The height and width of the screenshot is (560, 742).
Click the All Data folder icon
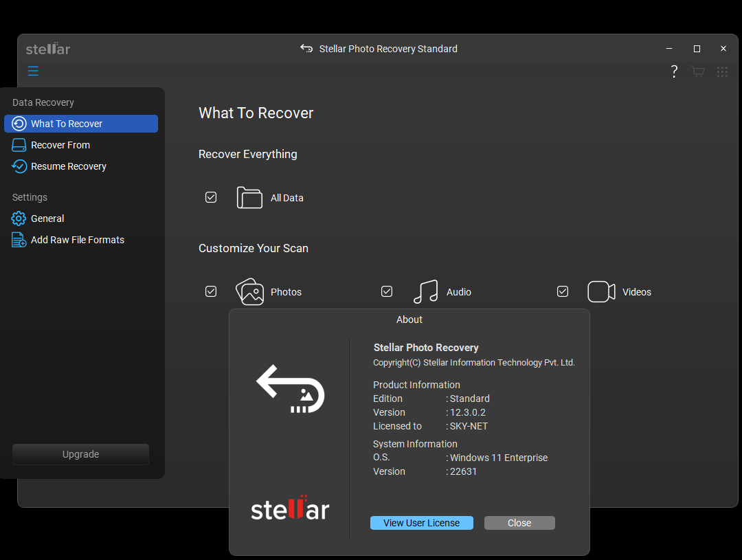click(249, 197)
